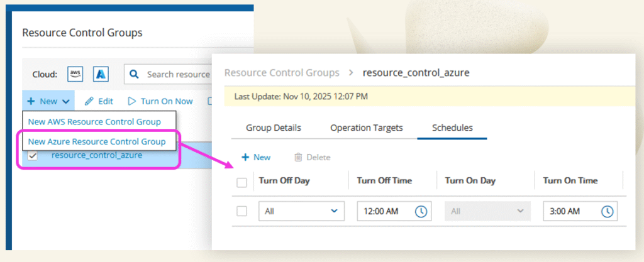Check the schedule row checkbox

click(x=241, y=211)
